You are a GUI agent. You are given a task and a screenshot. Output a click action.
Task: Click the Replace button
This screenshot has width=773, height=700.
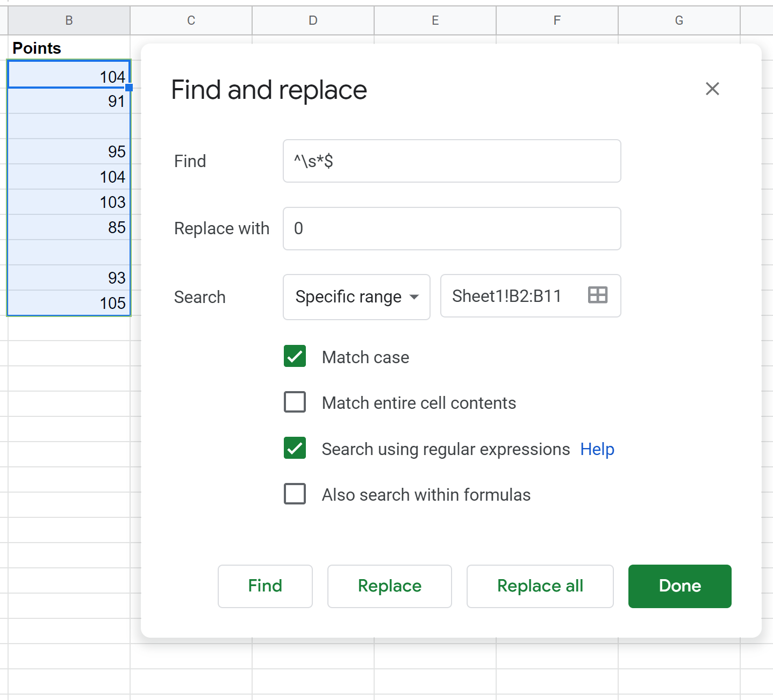coord(389,586)
